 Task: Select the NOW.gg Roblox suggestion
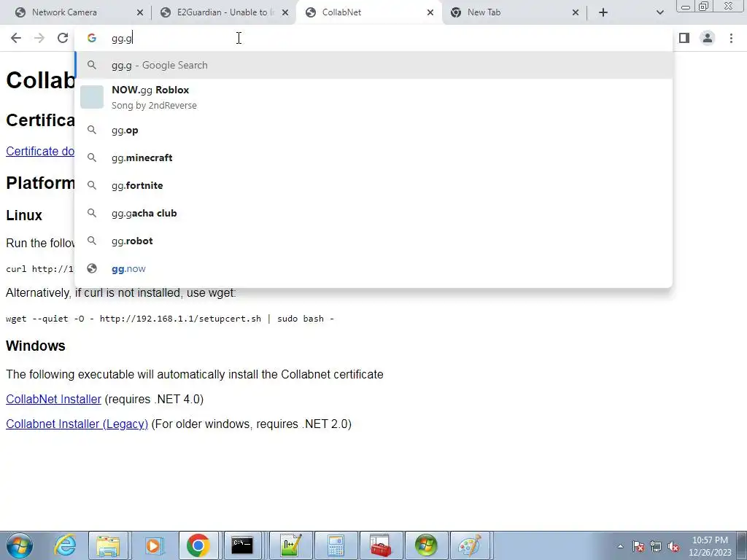pos(373,97)
